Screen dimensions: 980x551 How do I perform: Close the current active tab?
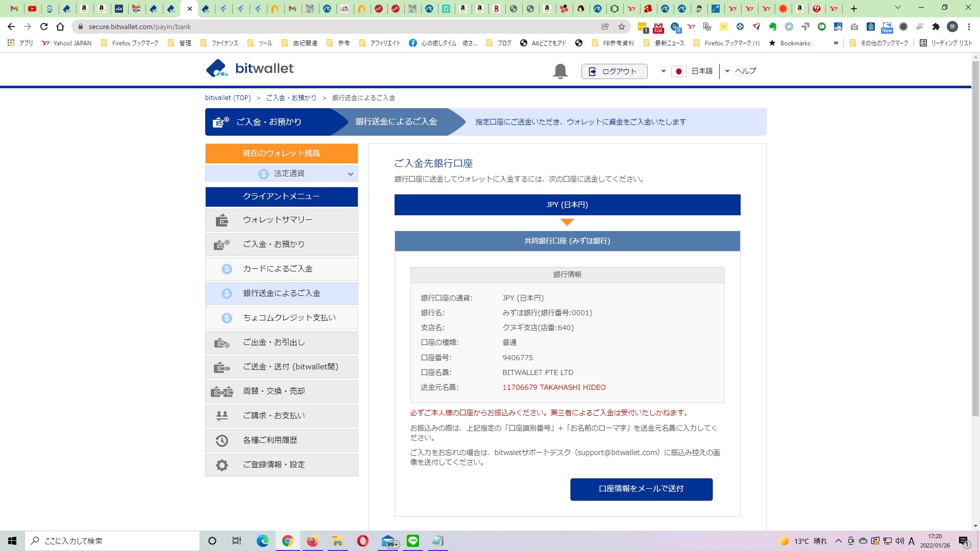pos(190,9)
